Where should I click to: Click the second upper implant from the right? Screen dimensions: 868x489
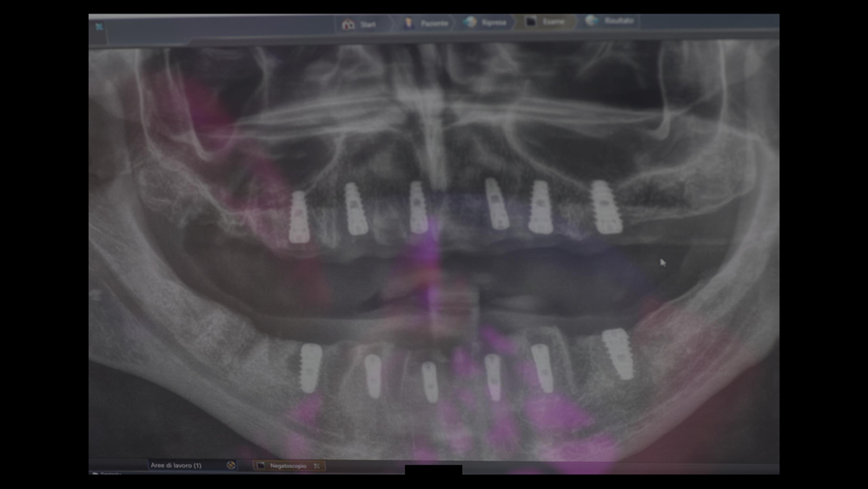540,207
